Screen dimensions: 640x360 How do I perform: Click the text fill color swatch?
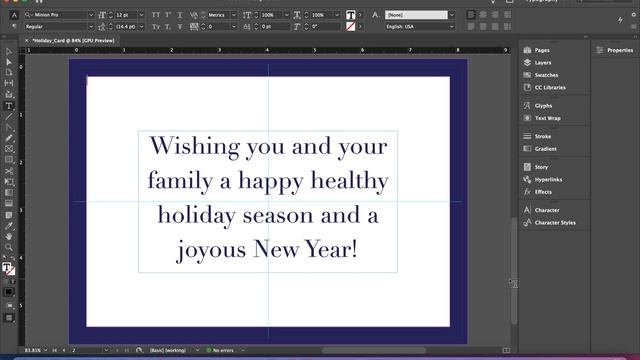tap(351, 15)
